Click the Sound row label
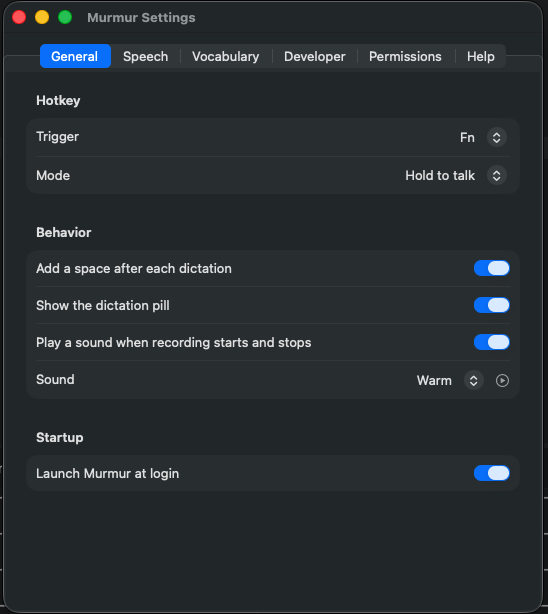548x614 pixels. pos(55,379)
